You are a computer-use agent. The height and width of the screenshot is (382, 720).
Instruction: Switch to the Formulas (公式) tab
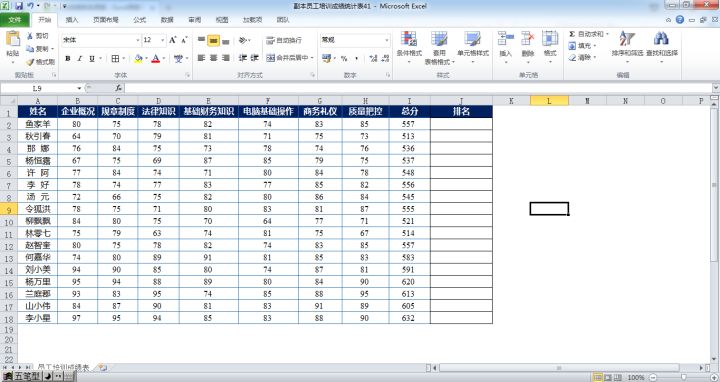click(140, 20)
